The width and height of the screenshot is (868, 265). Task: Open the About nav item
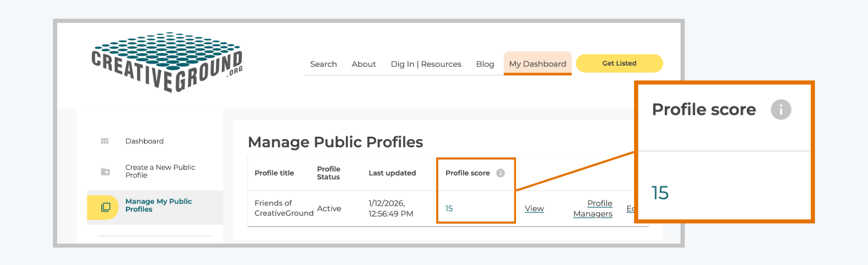(364, 64)
